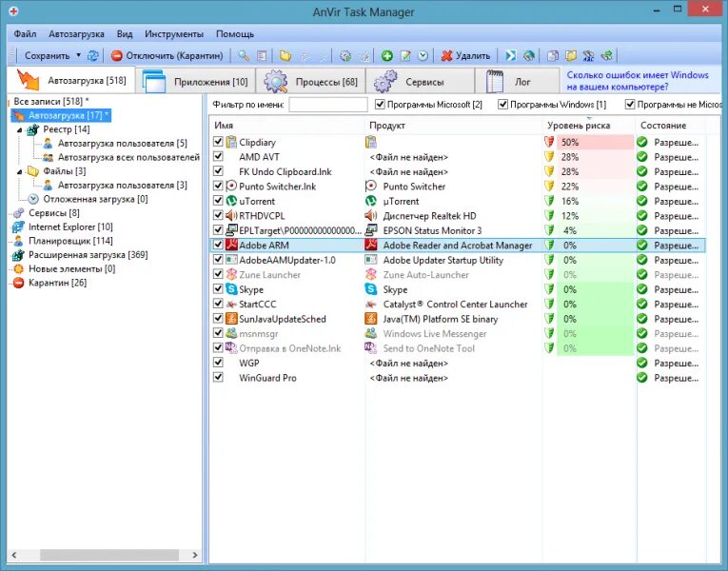The width and height of the screenshot is (728, 571).
Task: Click the Java icon next to SunJavaUpdateSched
Action: 231,319
